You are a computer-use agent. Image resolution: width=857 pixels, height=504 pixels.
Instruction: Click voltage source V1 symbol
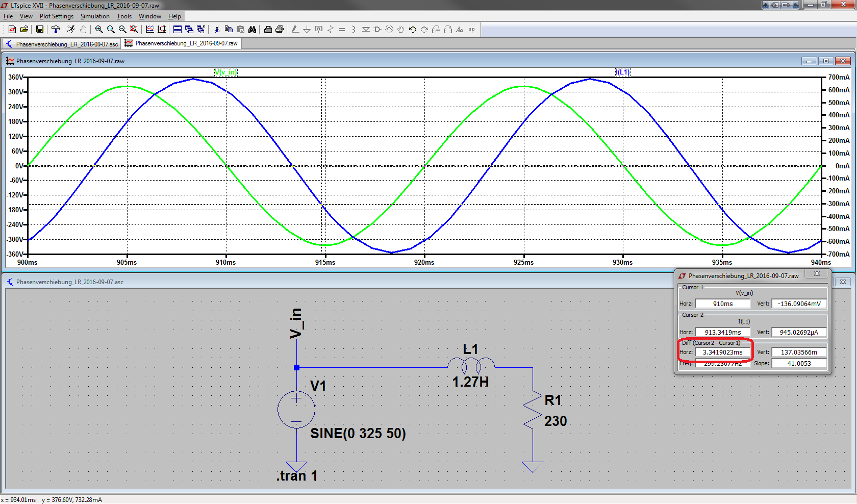[296, 409]
